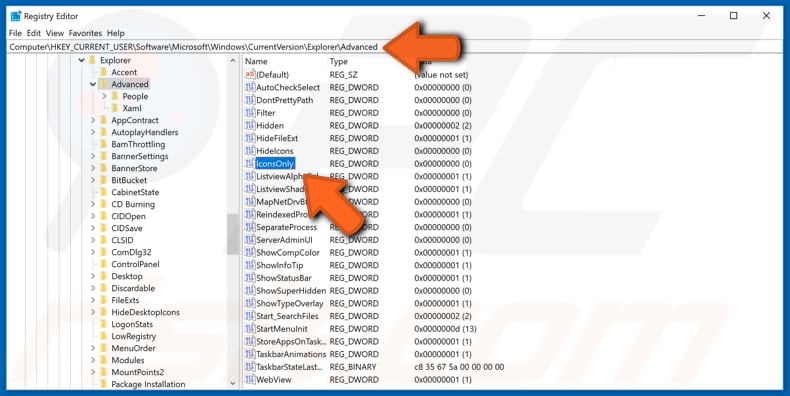The image size is (790, 396).
Task: Select the CIDSave key label
Action: click(127, 228)
